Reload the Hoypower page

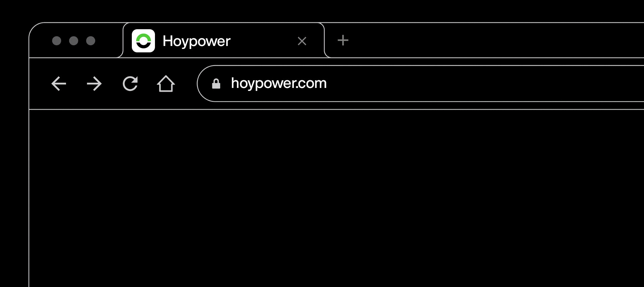point(130,84)
